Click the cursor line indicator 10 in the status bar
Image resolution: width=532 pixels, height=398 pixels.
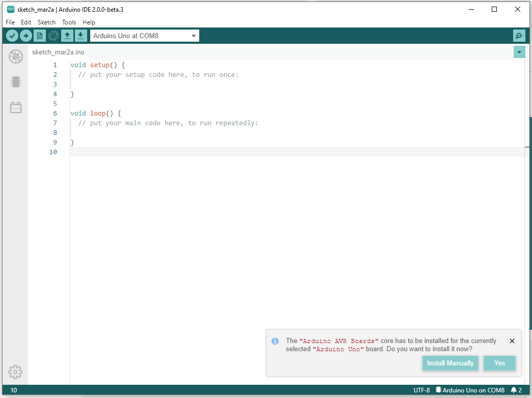[x=14, y=390]
